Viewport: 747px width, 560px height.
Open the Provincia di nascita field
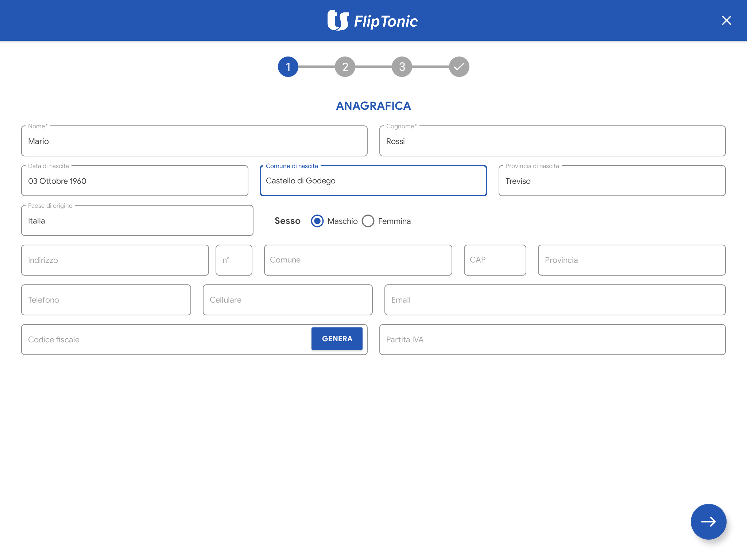point(612,181)
